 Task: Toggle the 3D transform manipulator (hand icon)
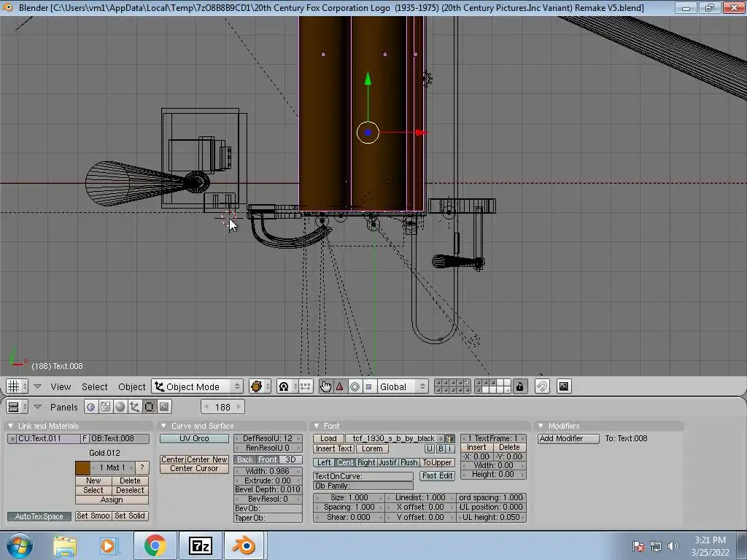click(325, 386)
